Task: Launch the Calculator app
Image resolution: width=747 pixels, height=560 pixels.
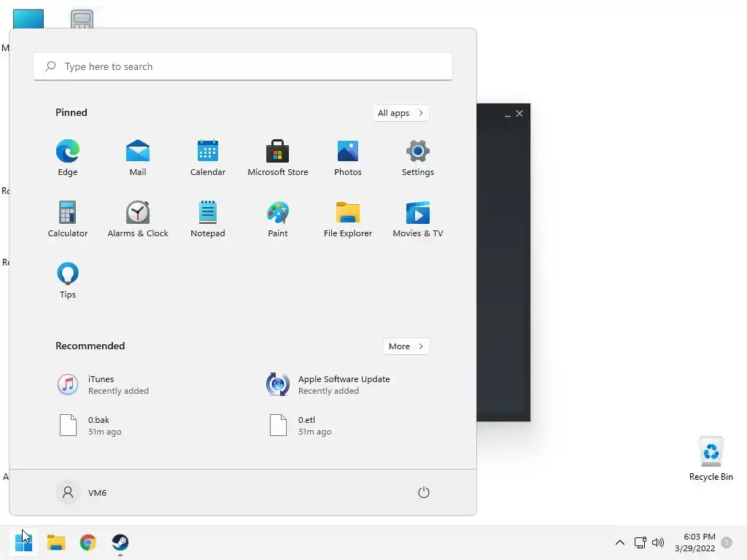Action: pyautogui.click(x=68, y=219)
